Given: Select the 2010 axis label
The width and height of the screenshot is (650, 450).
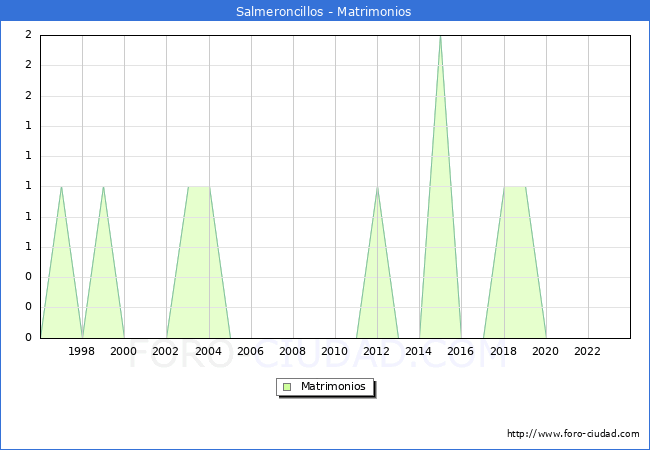Looking at the screenshot, I should pyautogui.click(x=335, y=351).
